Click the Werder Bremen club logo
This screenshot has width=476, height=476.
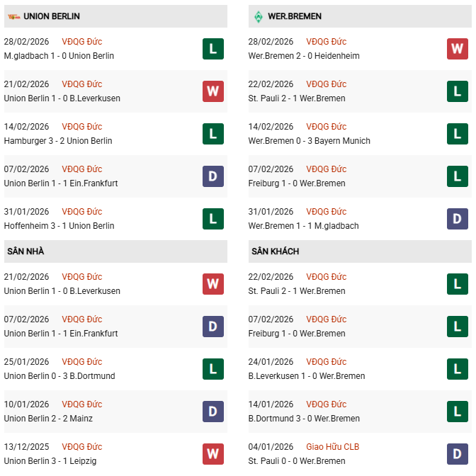click(x=258, y=16)
